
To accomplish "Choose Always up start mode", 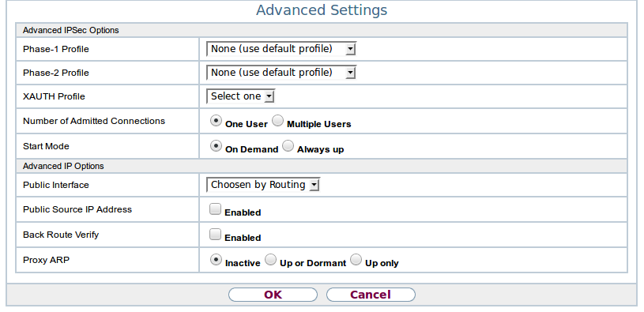I will (288, 146).
